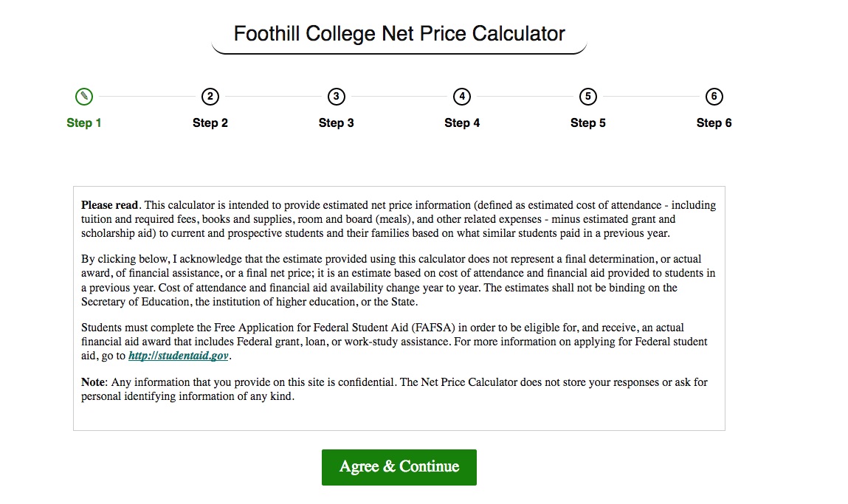This screenshot has width=848, height=504.
Task: Click the circled number 6 step icon
Action: pos(714,97)
